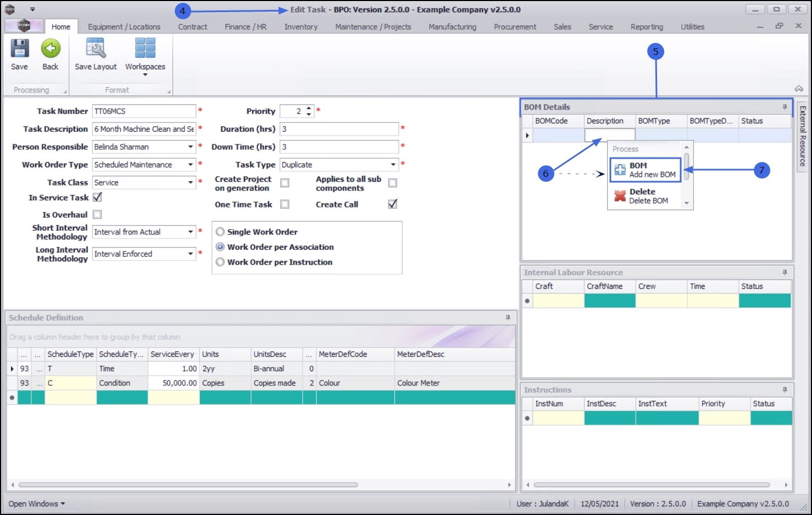This screenshot has width=812, height=515.
Task: Open the quick access toolbar arrow
Action: point(32,10)
